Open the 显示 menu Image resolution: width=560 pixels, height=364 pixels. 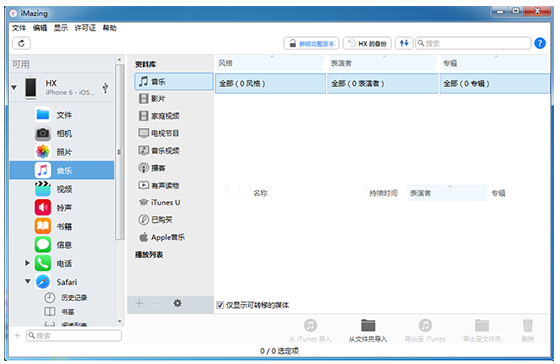coord(61,28)
